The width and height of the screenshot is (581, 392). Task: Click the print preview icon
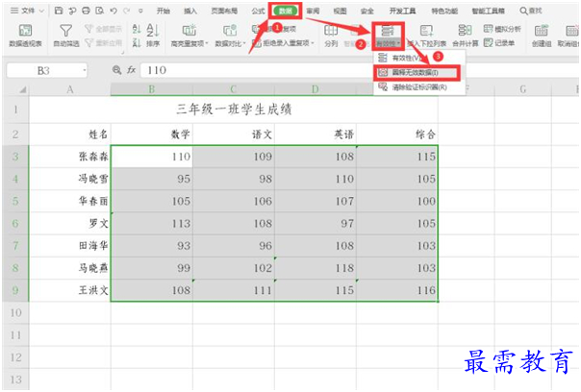point(100,11)
